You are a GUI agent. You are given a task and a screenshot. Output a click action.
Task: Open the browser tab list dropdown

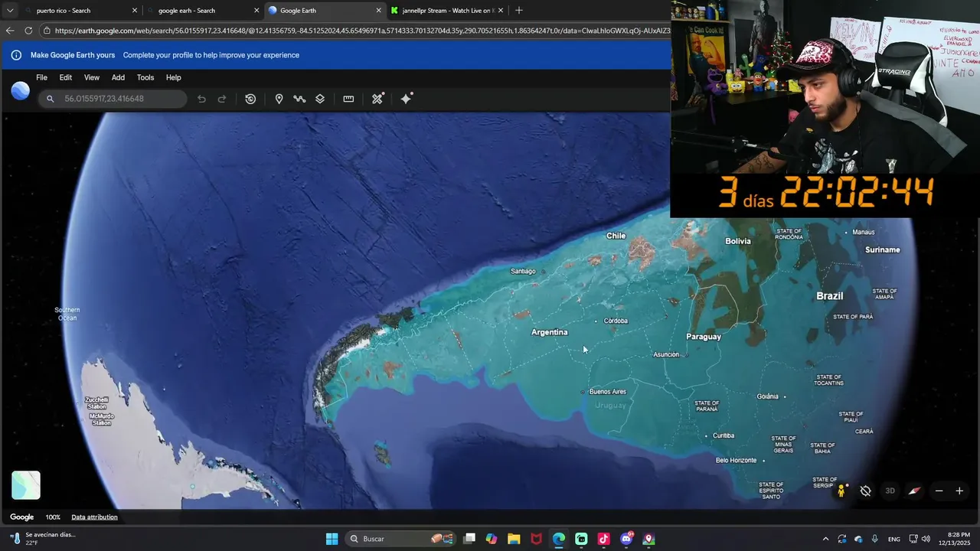pos(10,11)
